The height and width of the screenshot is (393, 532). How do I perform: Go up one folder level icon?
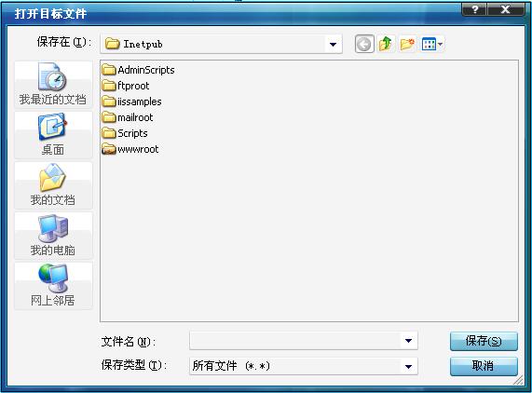(x=386, y=44)
